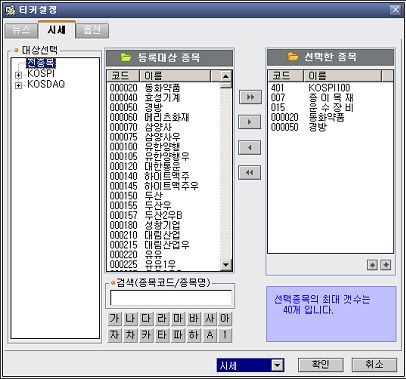Select 000210 대림산업 in the available list
This screenshot has height=379, width=406.
coord(163,235)
